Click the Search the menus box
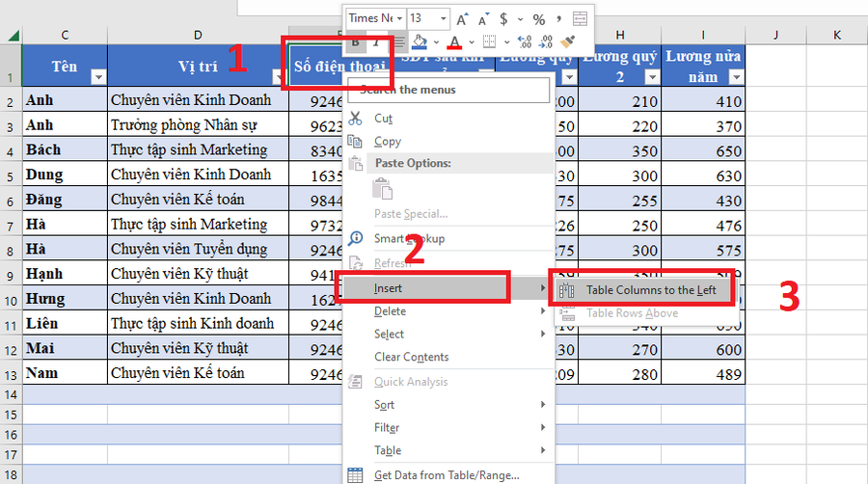 pyautogui.click(x=448, y=90)
